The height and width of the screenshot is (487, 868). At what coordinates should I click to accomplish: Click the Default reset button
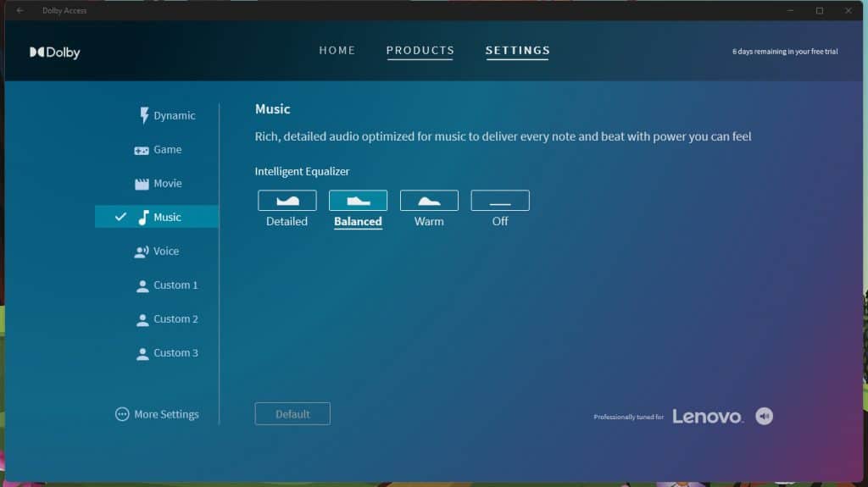tap(292, 414)
